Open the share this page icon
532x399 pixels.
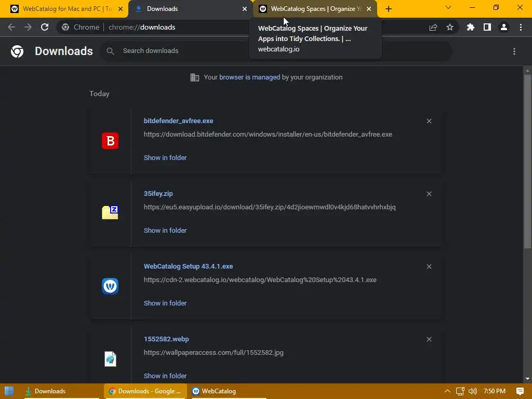click(x=433, y=27)
